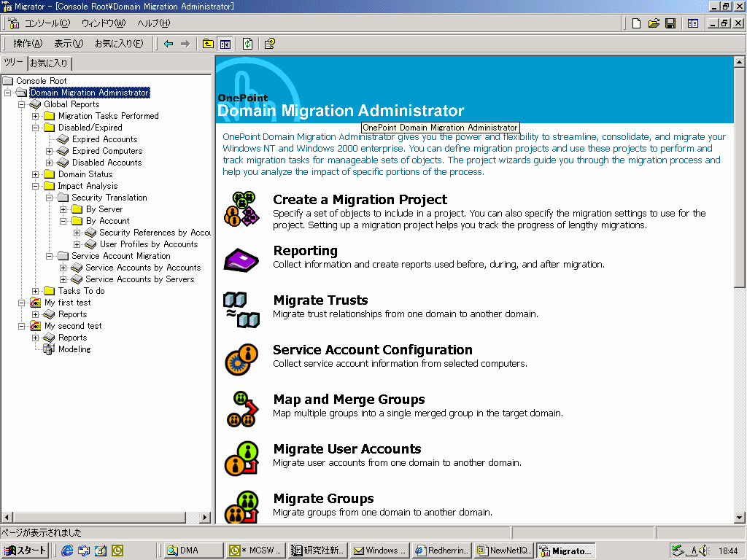Viewport: 747px width, 560px height.
Task: Click the Back arrow toolbar icon
Action: [169, 44]
